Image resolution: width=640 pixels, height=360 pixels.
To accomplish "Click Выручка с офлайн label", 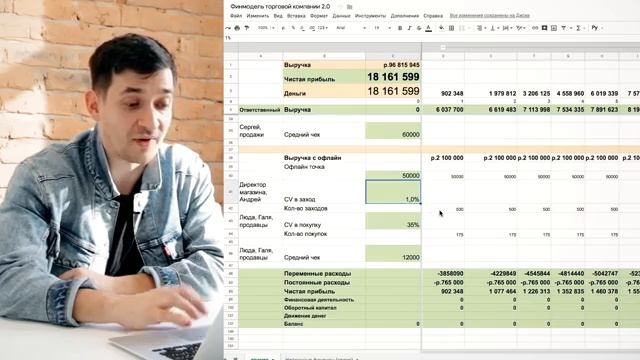I will pos(312,158).
